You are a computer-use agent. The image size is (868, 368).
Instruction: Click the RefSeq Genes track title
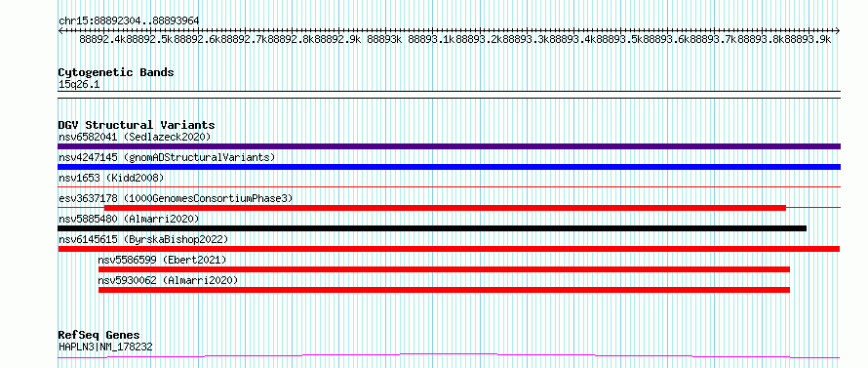click(99, 336)
